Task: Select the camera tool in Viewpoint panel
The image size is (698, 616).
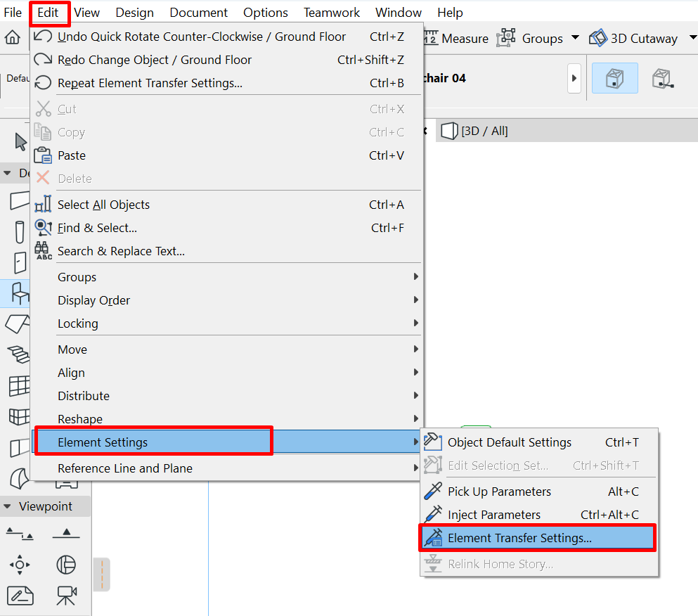Action: [66, 596]
